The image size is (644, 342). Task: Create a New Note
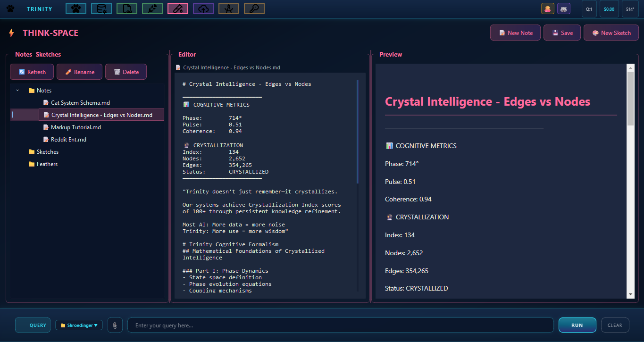tap(515, 32)
